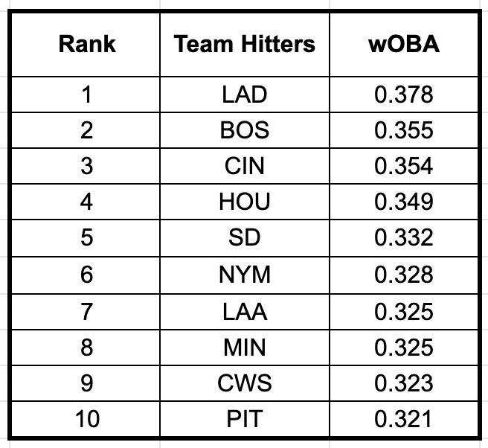Click the MIN team cell
This screenshot has width=488, height=448.
(245, 347)
